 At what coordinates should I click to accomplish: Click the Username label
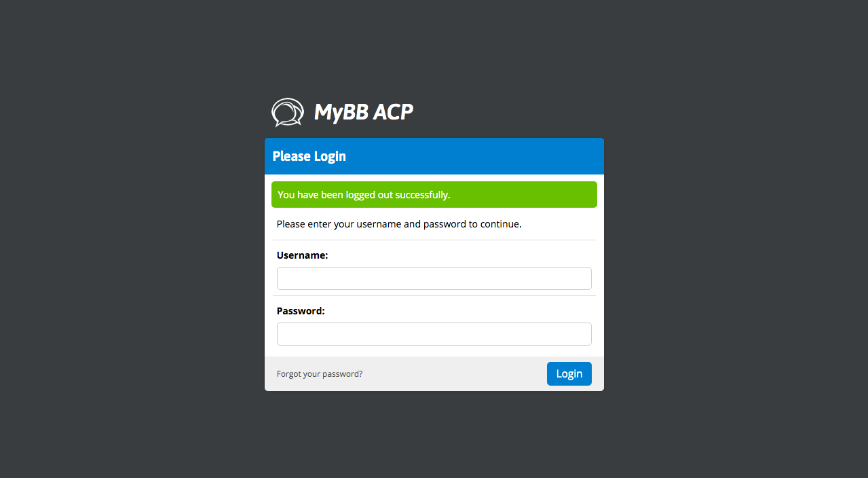(302, 255)
